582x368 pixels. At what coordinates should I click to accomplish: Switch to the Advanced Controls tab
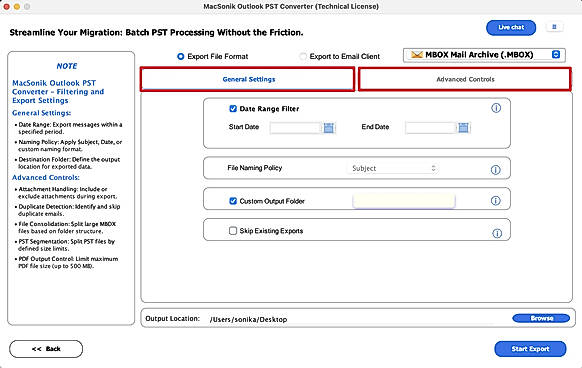click(x=465, y=79)
